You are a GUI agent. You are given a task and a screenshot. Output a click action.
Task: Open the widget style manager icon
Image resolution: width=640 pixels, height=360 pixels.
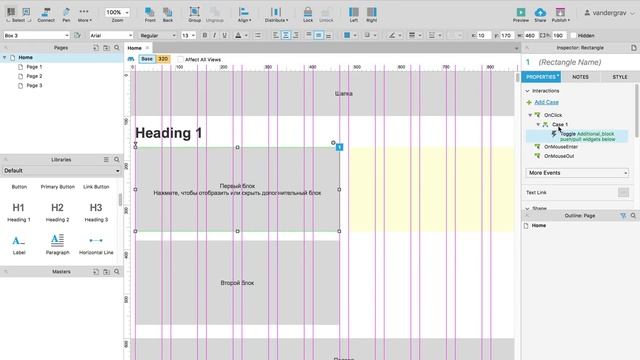[78, 36]
